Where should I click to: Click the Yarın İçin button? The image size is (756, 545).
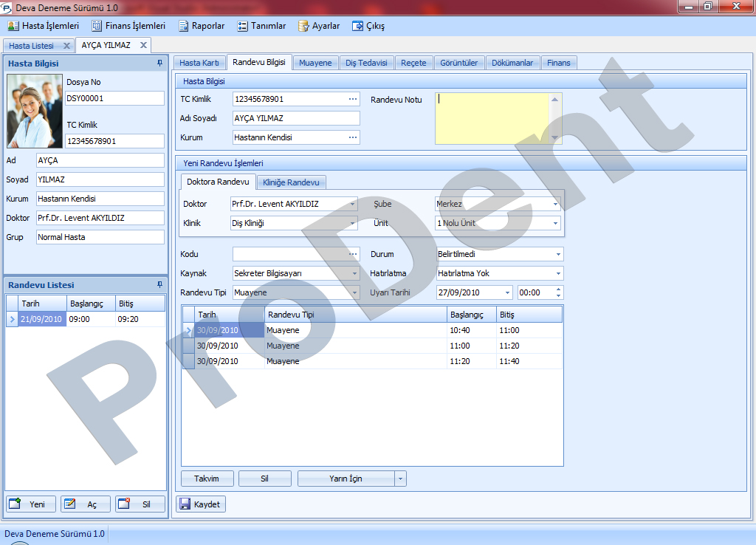coord(346,479)
